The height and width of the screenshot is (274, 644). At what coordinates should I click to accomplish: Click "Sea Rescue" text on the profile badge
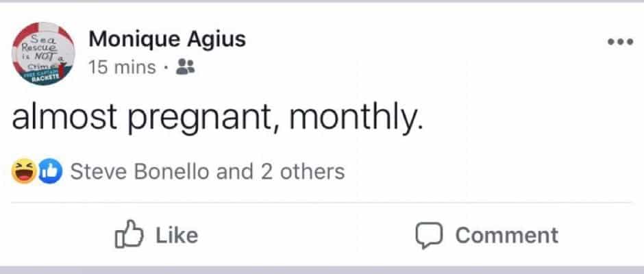[x=42, y=47]
